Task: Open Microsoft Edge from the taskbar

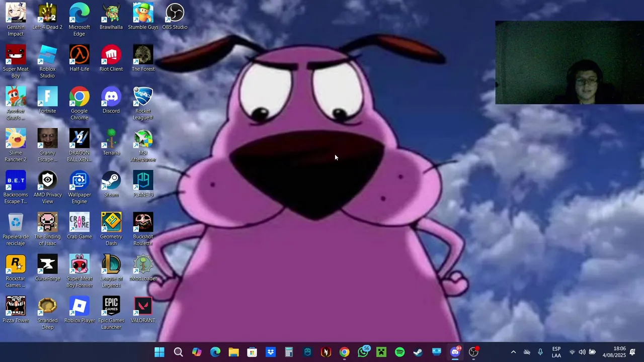Action: coord(215,352)
